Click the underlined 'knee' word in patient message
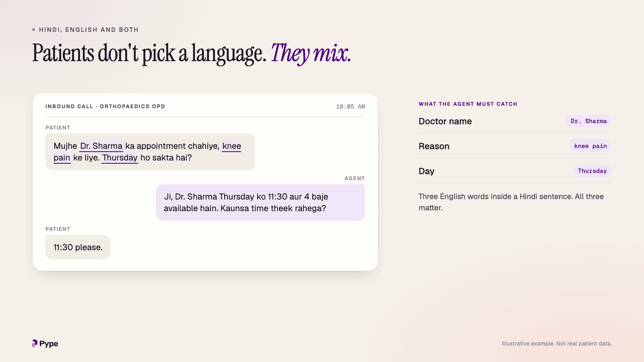The image size is (644, 362). pos(231,146)
